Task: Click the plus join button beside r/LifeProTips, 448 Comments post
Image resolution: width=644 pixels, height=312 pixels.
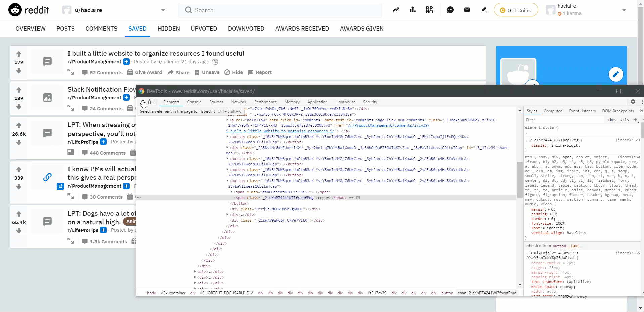Action: [x=103, y=142]
